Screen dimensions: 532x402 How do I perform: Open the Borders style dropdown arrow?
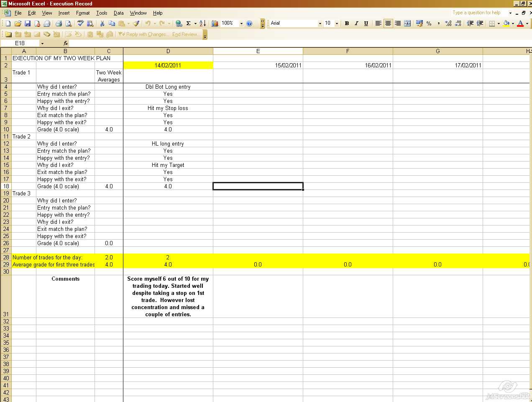[x=498, y=23]
